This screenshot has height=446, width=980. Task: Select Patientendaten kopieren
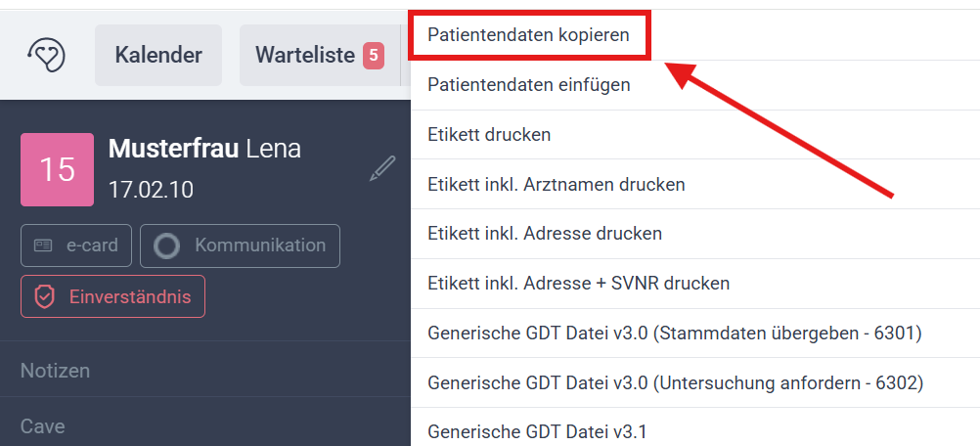pyautogui.click(x=528, y=35)
